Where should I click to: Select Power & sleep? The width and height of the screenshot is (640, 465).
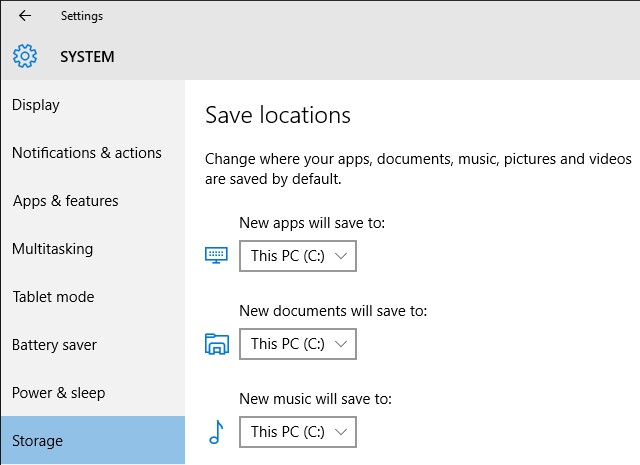click(x=58, y=393)
